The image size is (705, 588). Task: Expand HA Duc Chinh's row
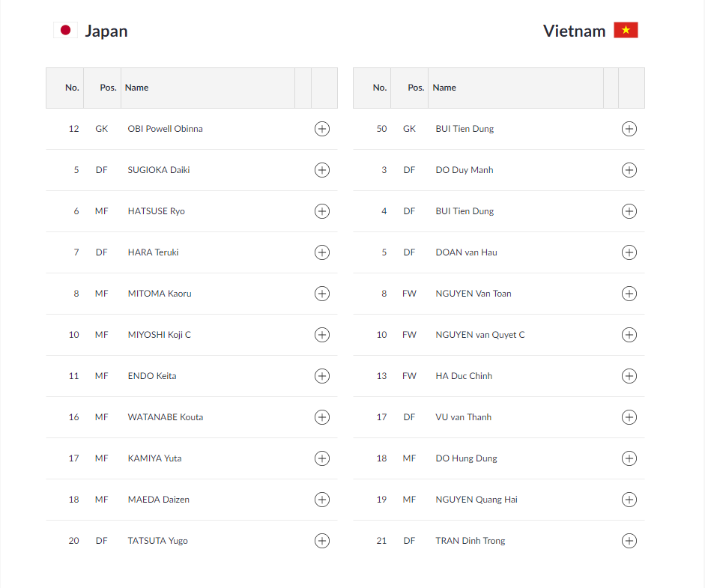coord(629,376)
